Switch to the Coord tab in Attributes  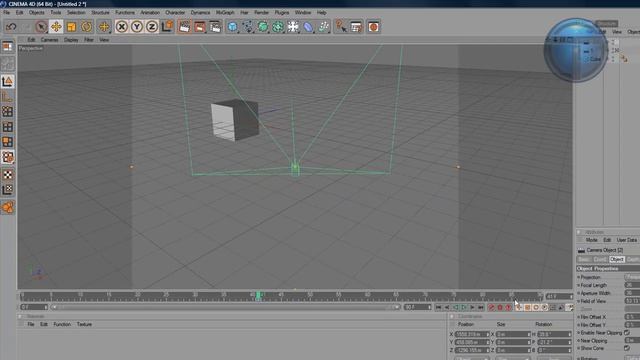pos(600,260)
